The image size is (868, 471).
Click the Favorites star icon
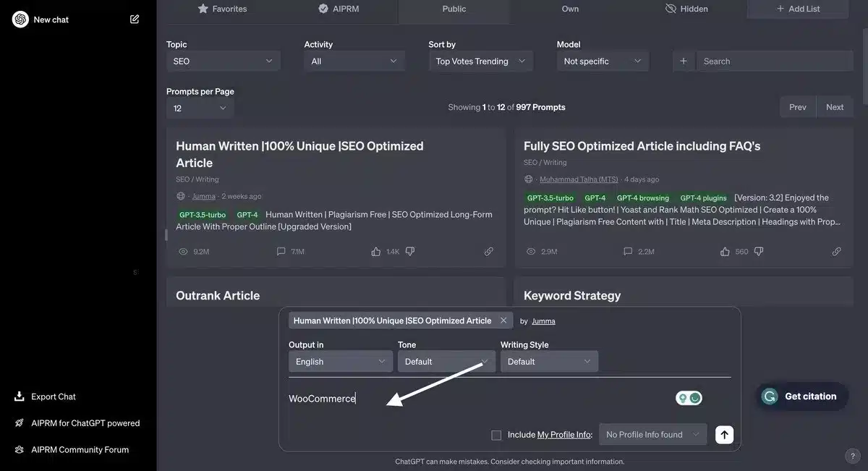point(203,9)
